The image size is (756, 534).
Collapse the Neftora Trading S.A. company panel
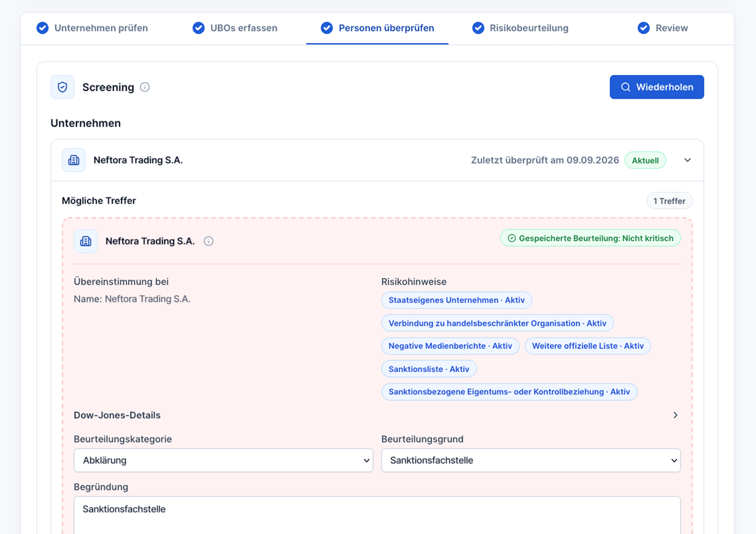pyautogui.click(x=688, y=160)
